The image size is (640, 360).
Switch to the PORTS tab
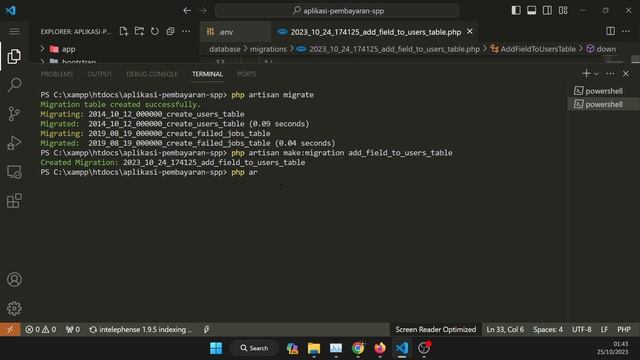247,74
